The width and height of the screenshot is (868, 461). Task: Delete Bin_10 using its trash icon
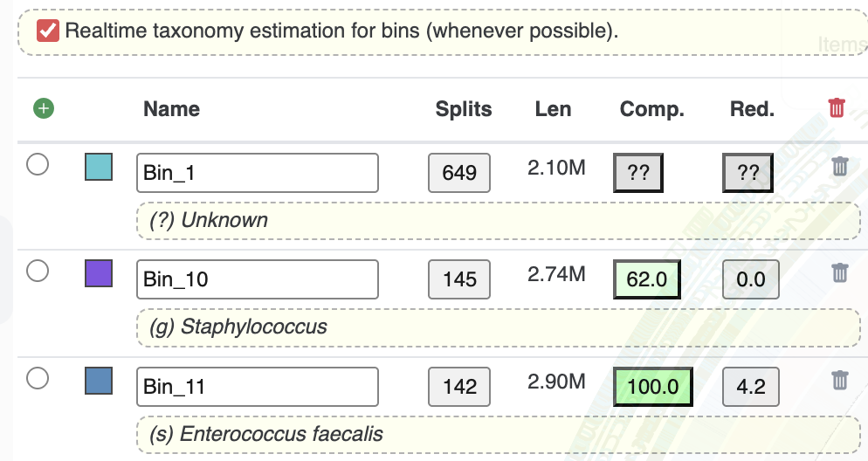point(840,273)
